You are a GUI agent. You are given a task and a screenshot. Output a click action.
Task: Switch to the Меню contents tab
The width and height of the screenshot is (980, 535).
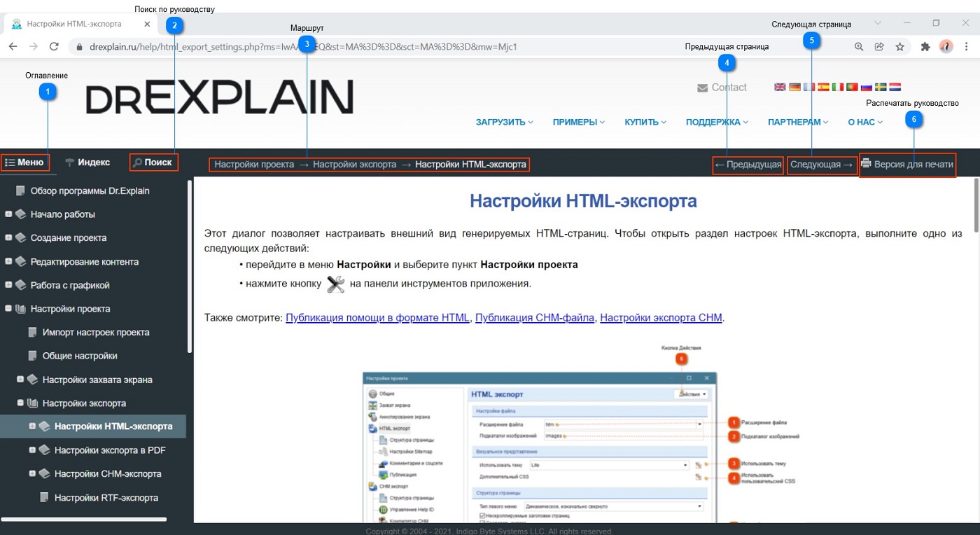pyautogui.click(x=24, y=162)
